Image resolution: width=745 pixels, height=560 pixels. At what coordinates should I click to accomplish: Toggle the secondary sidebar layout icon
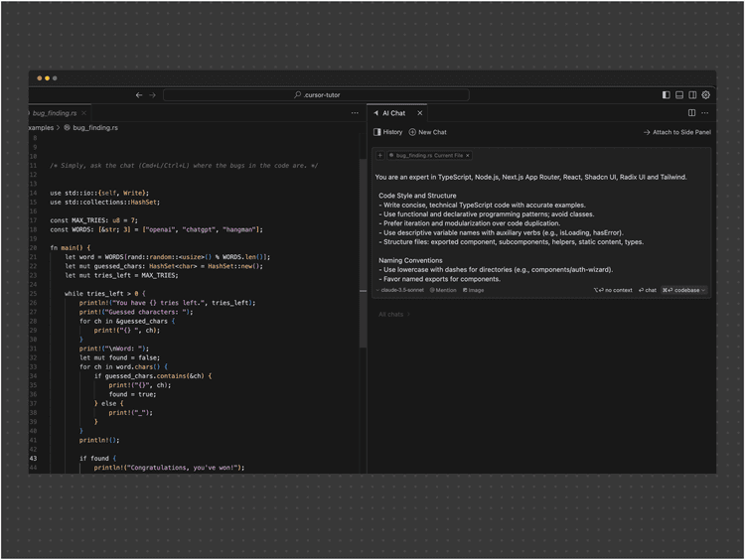pos(692,95)
